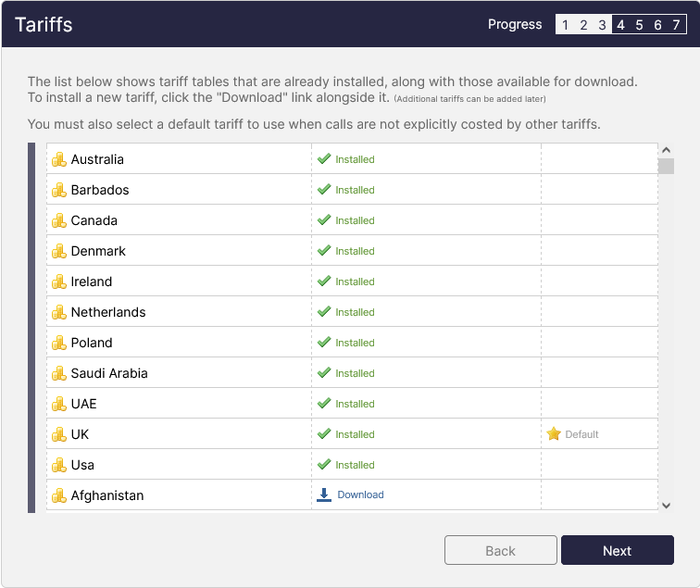Click the scroll up arrow of tariff list
Image resolution: width=700 pixels, height=588 pixels.
click(666, 150)
